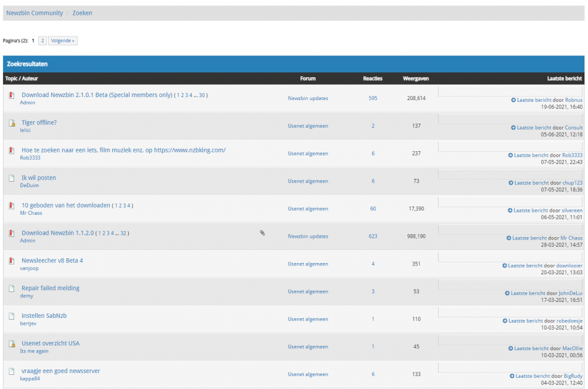Click hot topic icon beside Newsleecher v8 Beta 4
The height and width of the screenshot is (389, 588).
click(11, 261)
